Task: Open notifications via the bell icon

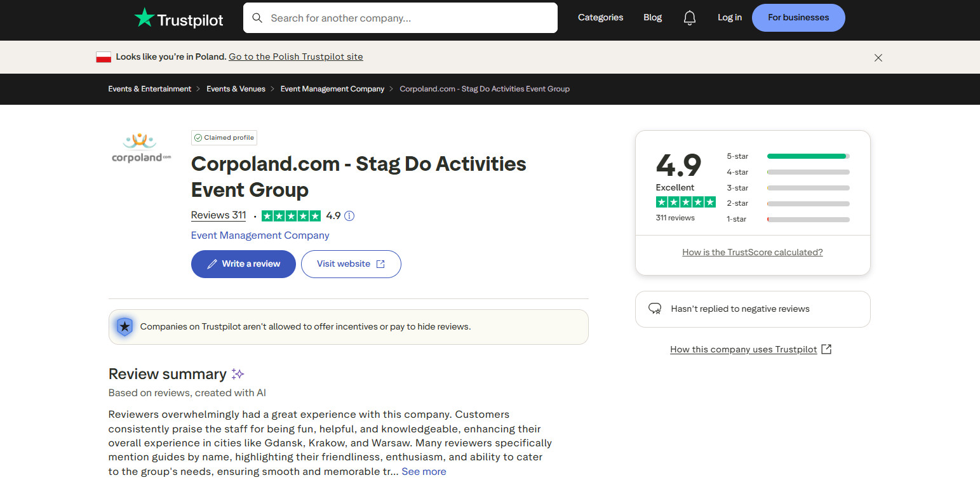Action: point(690,18)
